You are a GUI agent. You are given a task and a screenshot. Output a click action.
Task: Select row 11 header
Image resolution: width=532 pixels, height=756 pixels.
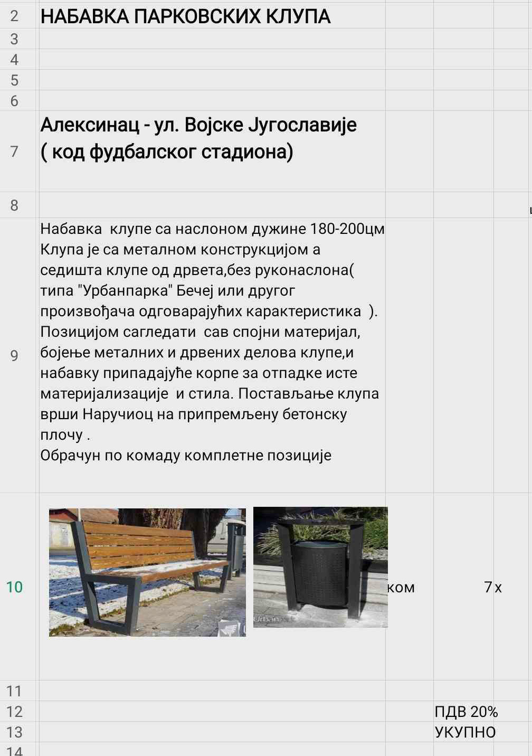tap(14, 691)
